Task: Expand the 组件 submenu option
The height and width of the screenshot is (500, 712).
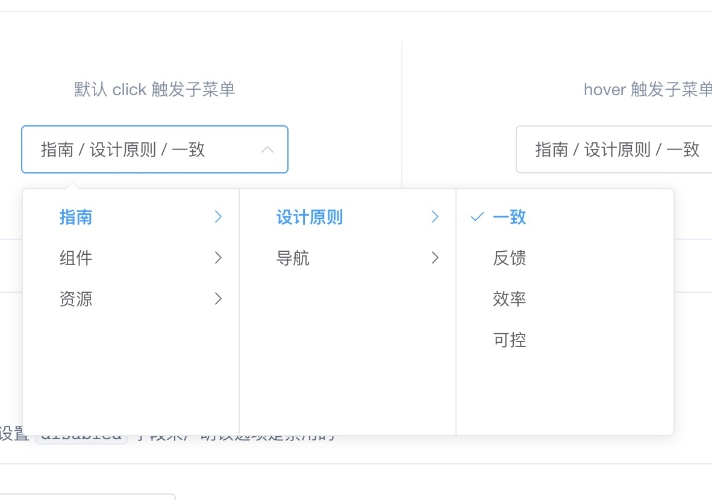Action: (76, 258)
